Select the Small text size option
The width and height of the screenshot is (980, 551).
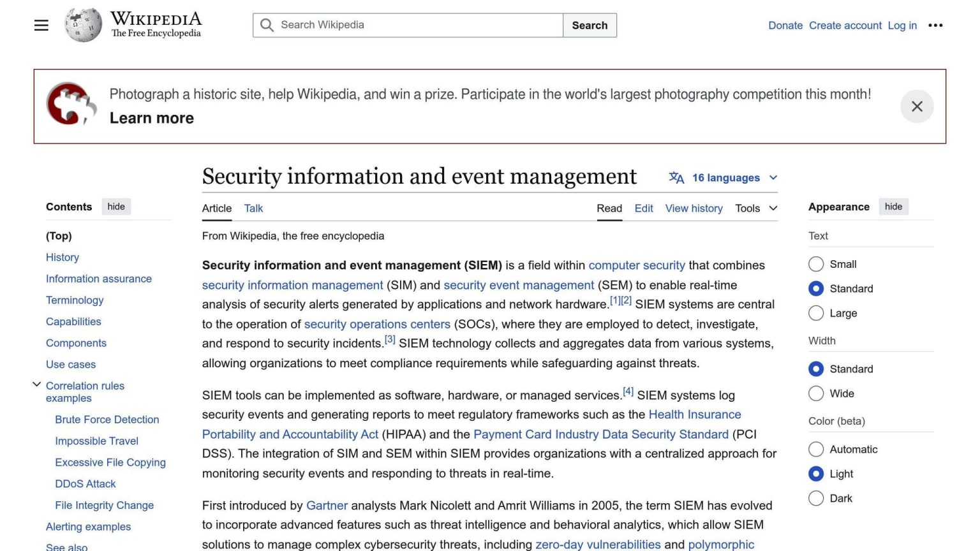(816, 264)
